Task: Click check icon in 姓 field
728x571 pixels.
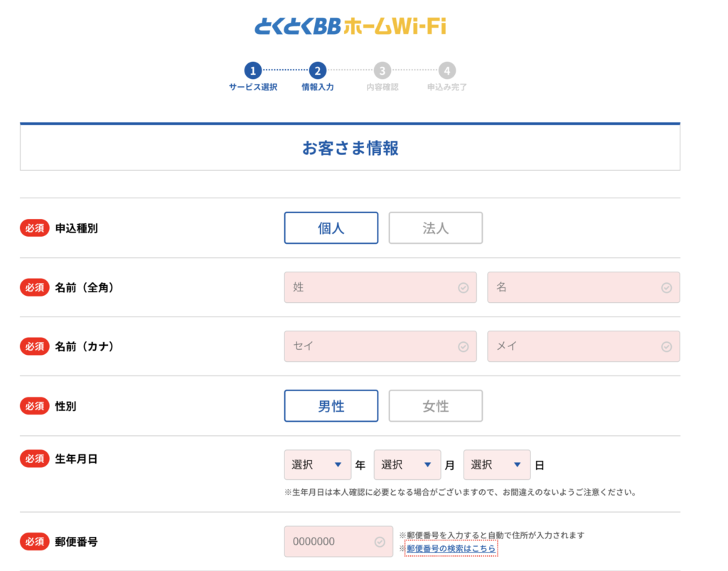Action: 464,288
